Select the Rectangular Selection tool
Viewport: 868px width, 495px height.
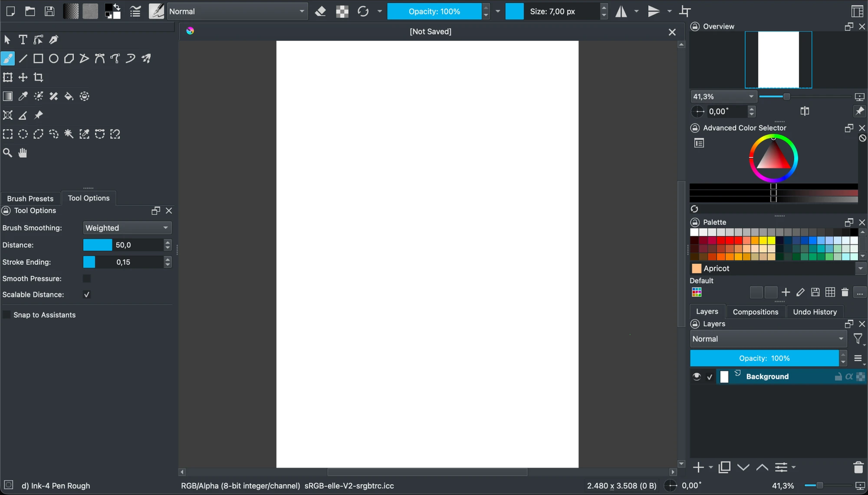tap(8, 134)
